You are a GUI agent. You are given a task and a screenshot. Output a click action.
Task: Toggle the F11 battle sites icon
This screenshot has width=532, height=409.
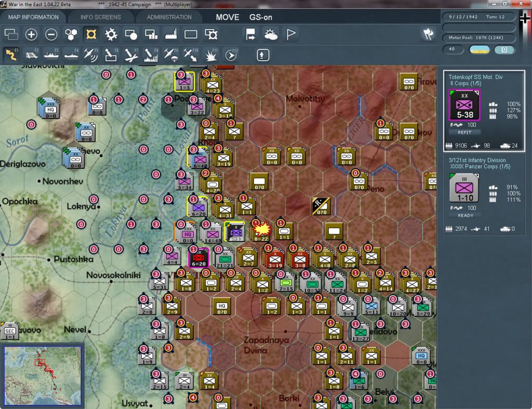tap(211, 55)
